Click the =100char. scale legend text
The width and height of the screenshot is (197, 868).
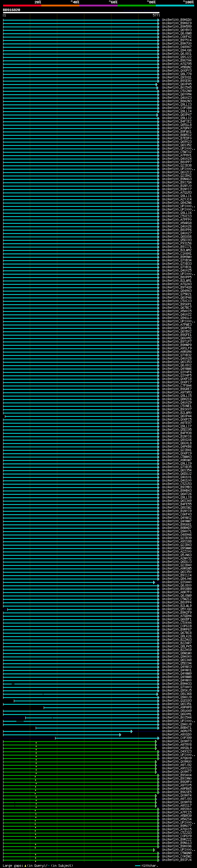coord(150,866)
